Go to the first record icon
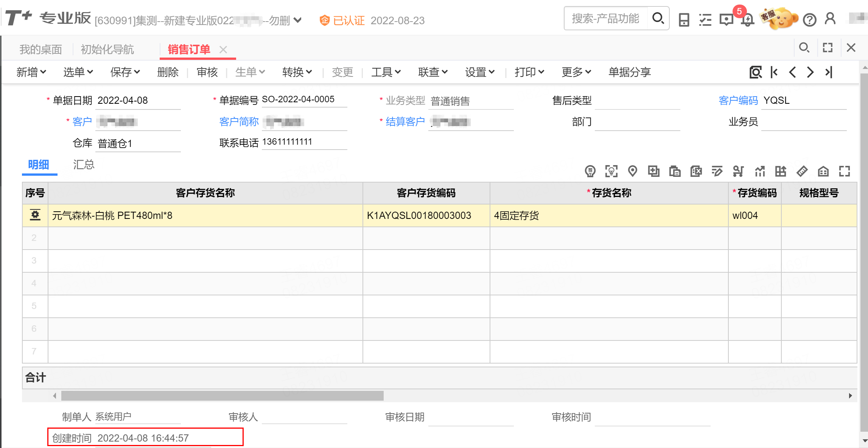868x448 pixels. point(774,72)
